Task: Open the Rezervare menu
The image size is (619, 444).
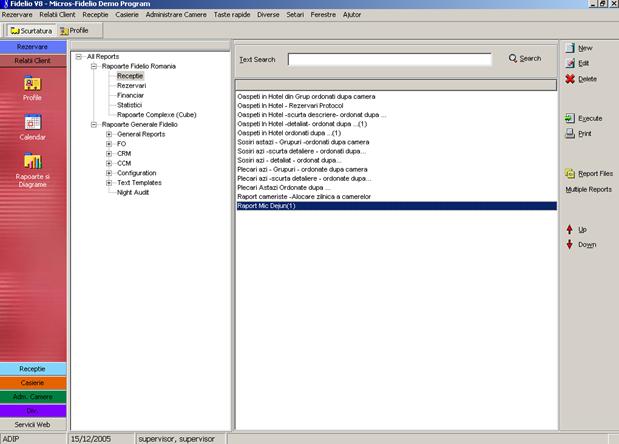Action: [17, 15]
